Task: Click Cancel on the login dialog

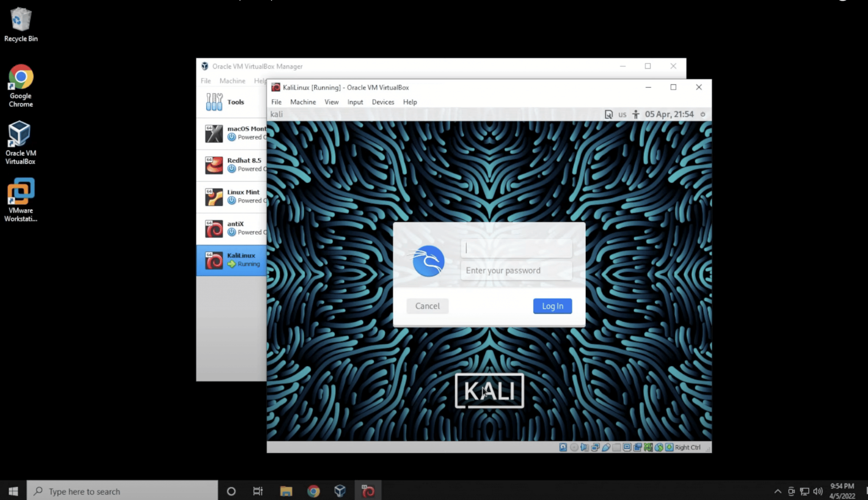Action: (427, 306)
